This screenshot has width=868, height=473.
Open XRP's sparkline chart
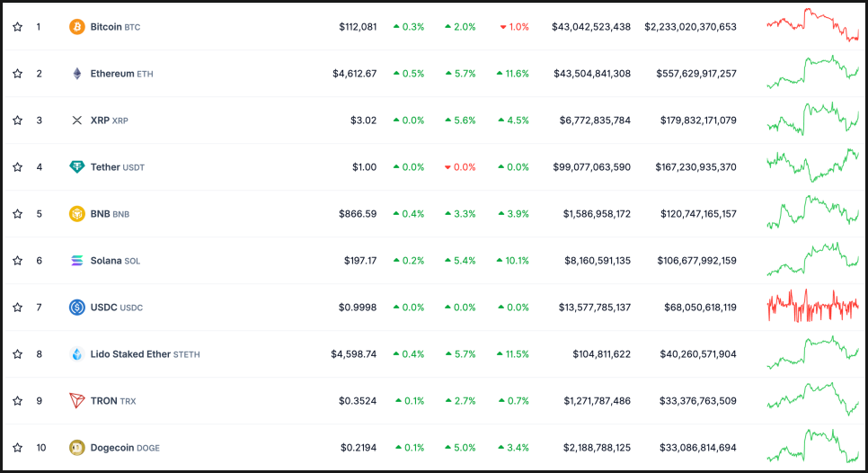(x=812, y=119)
